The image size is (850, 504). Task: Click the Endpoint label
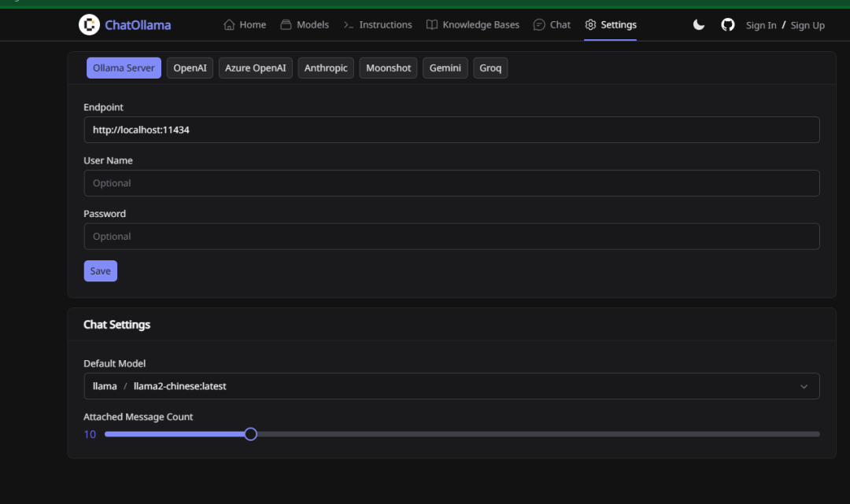(x=103, y=107)
